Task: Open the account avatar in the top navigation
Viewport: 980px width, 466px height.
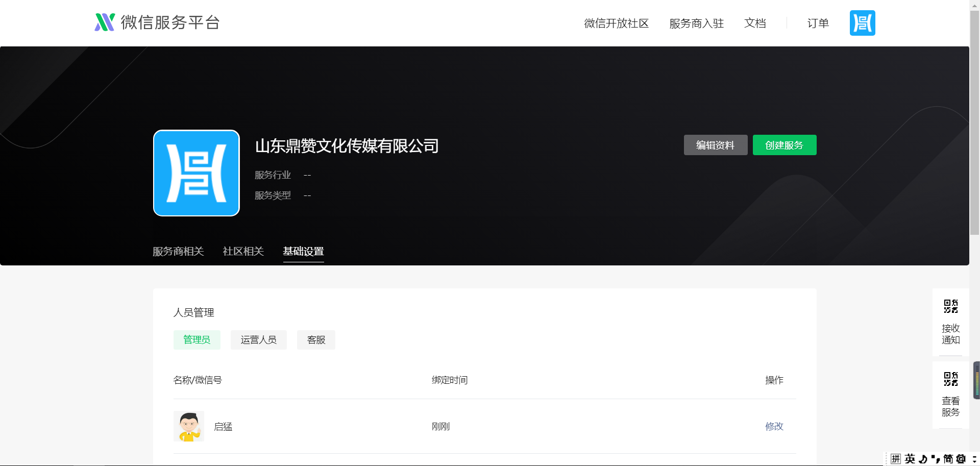Action: (x=862, y=23)
